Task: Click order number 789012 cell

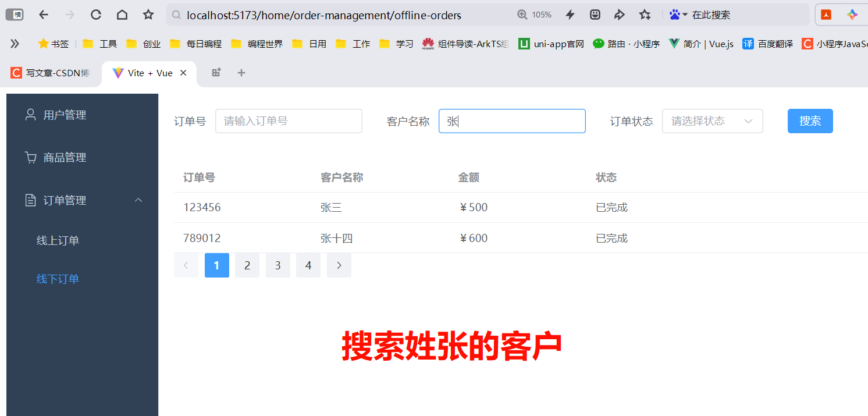Action: click(x=202, y=238)
